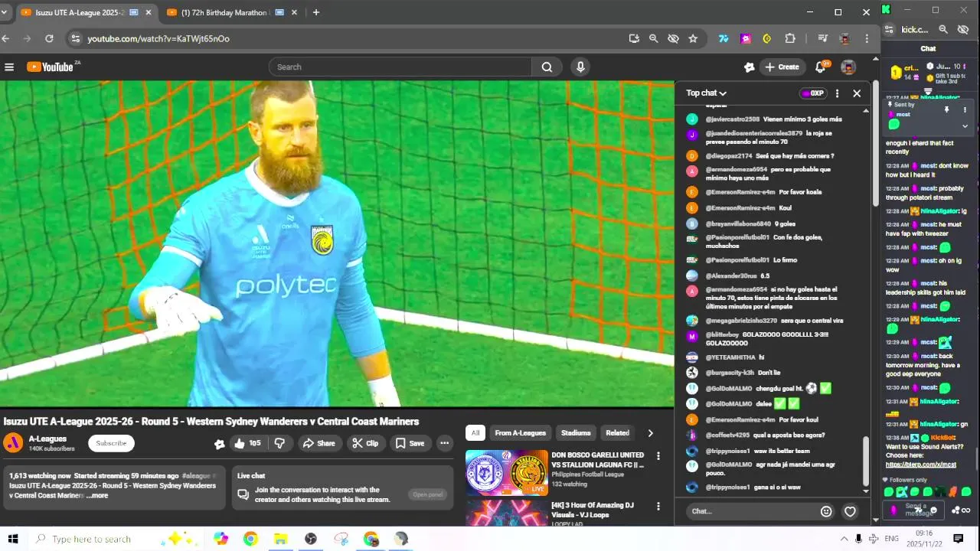Screen dimensions: 980x551
Task: Click the YouTube search input field
Action: click(x=400, y=67)
